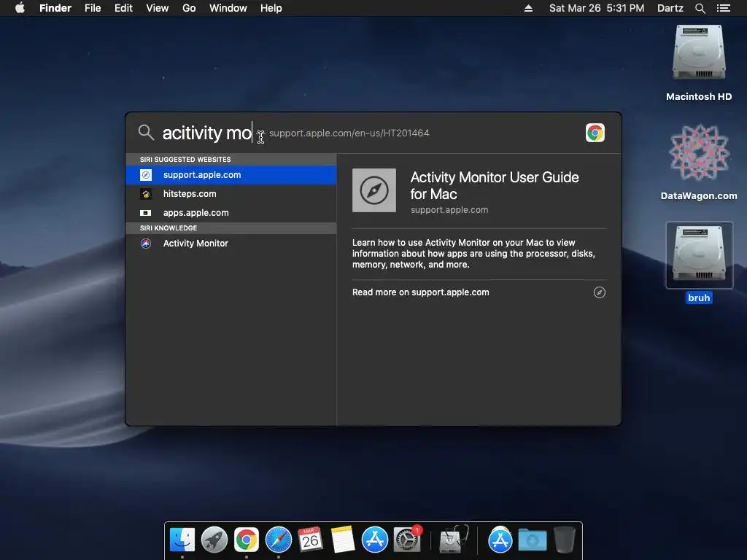
Task: Open the Window menu
Action: [x=228, y=8]
